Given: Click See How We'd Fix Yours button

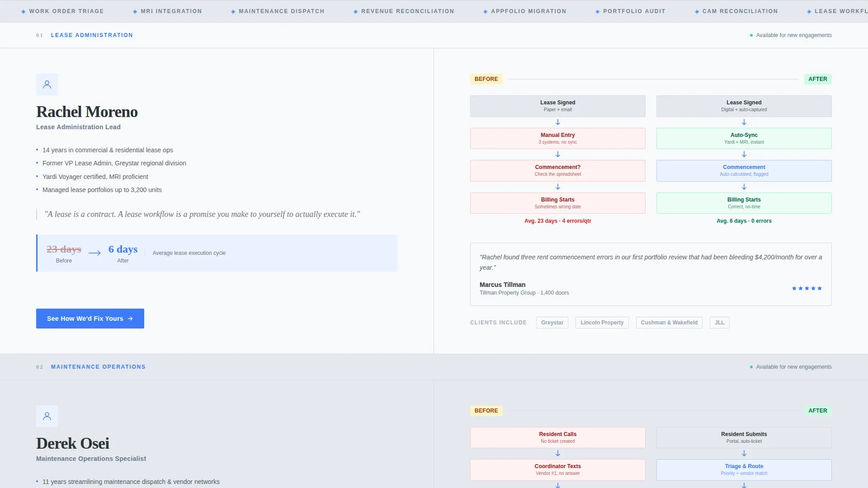Looking at the screenshot, I should tap(90, 319).
